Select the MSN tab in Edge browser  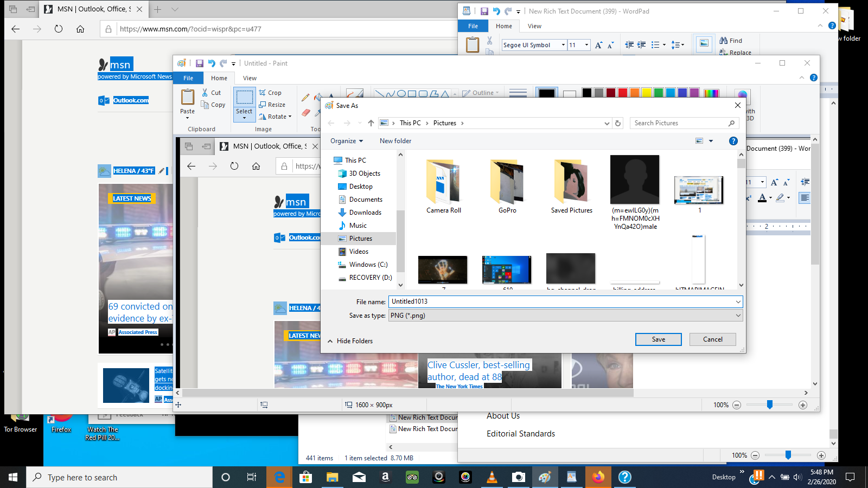pos(93,9)
